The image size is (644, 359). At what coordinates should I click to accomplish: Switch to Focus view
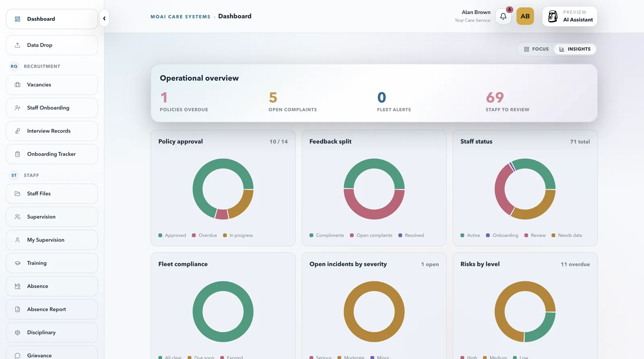pos(536,49)
